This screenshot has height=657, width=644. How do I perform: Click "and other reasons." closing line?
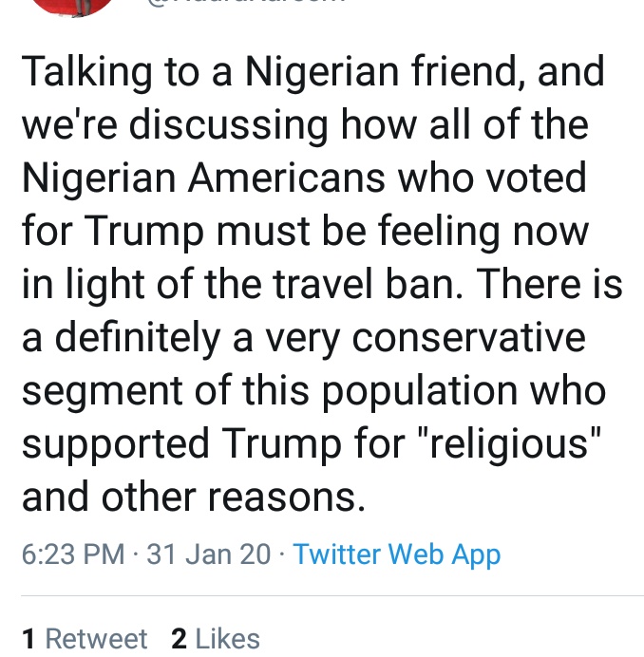[x=193, y=497]
